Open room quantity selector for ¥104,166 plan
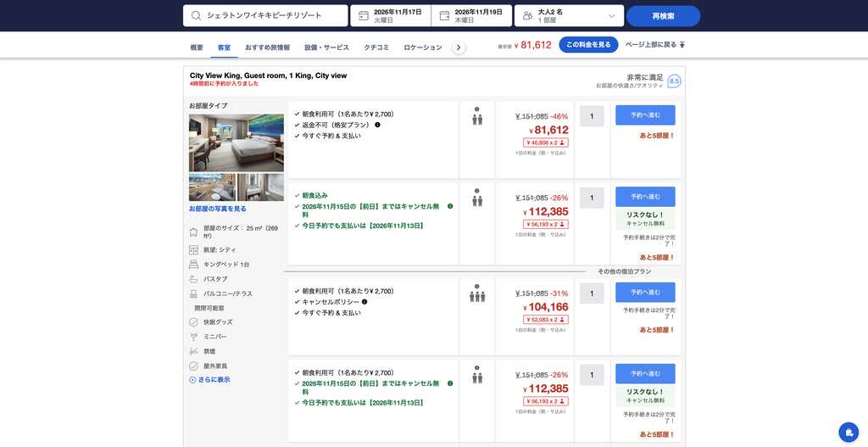This screenshot has height=447, width=868. pos(592,293)
